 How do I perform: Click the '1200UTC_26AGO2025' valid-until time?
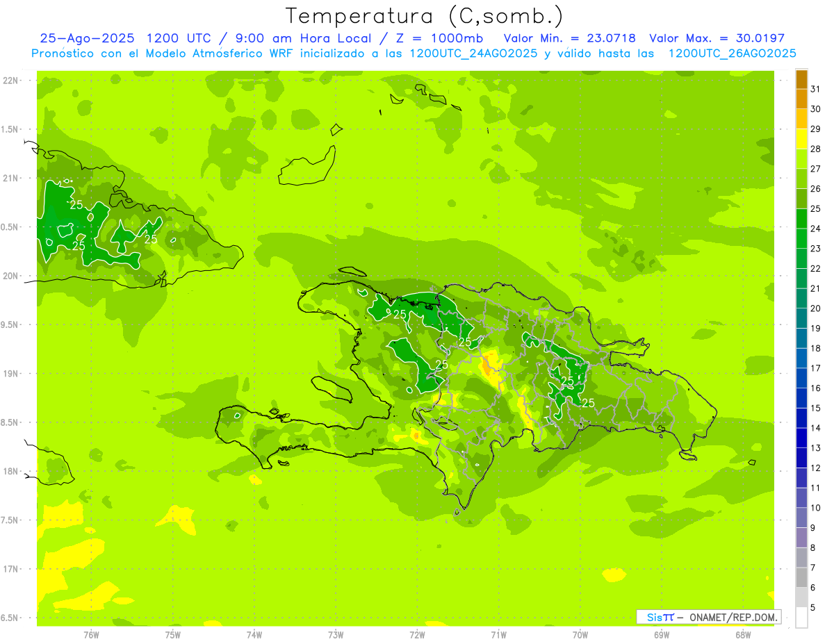tap(732, 53)
